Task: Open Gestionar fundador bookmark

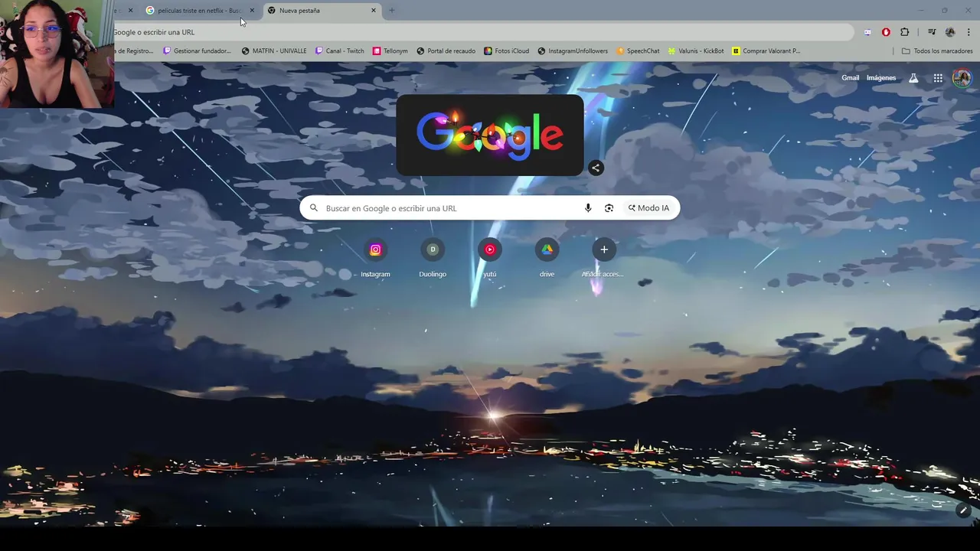Action: click(197, 51)
